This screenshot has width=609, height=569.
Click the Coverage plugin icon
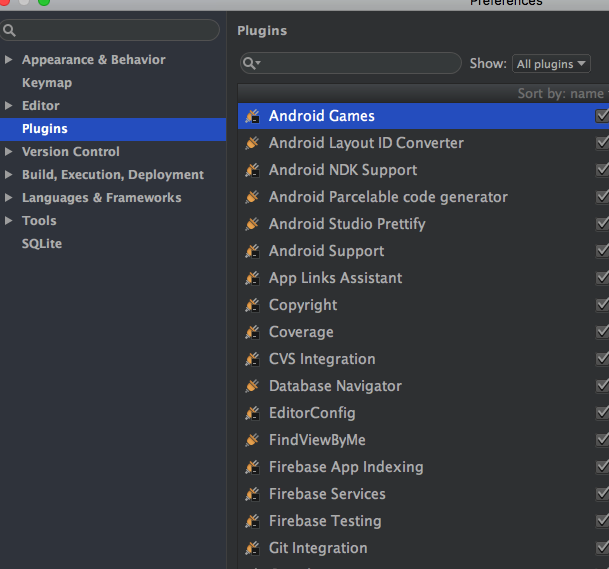[252, 332]
